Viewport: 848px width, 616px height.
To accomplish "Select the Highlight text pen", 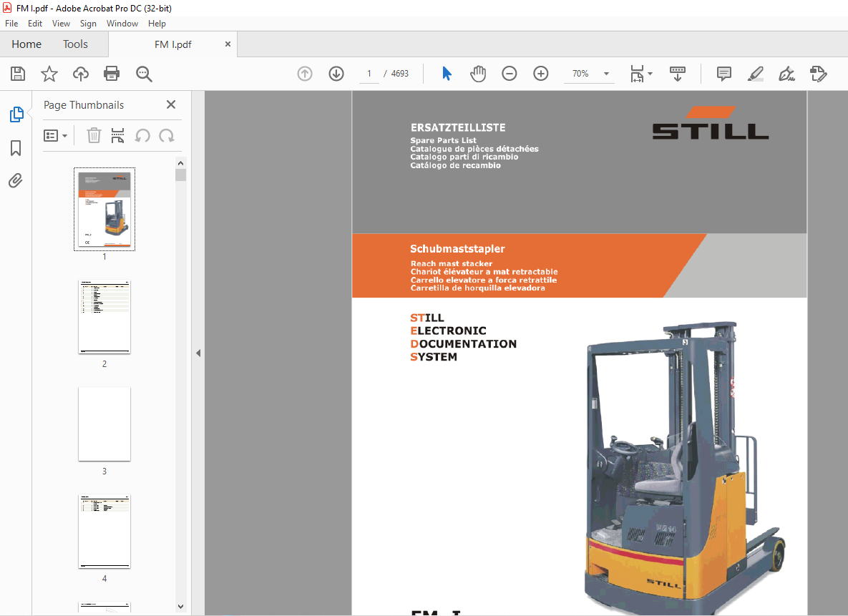I will point(755,74).
